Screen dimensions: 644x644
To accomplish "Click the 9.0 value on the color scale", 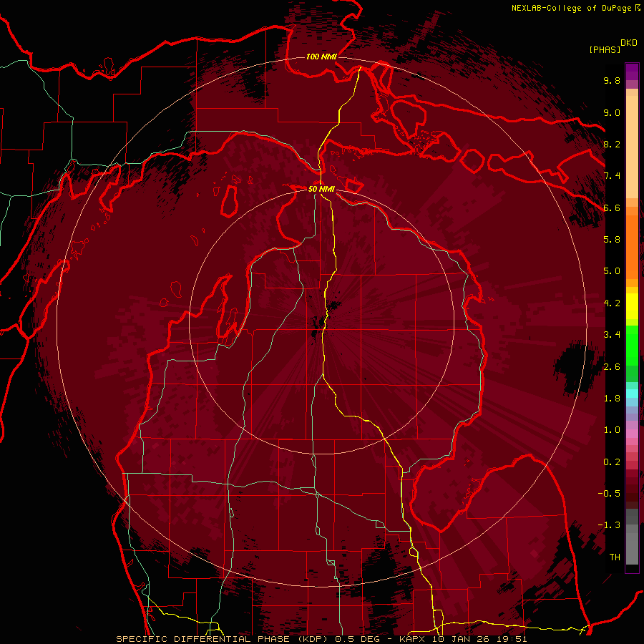I will (x=612, y=112).
